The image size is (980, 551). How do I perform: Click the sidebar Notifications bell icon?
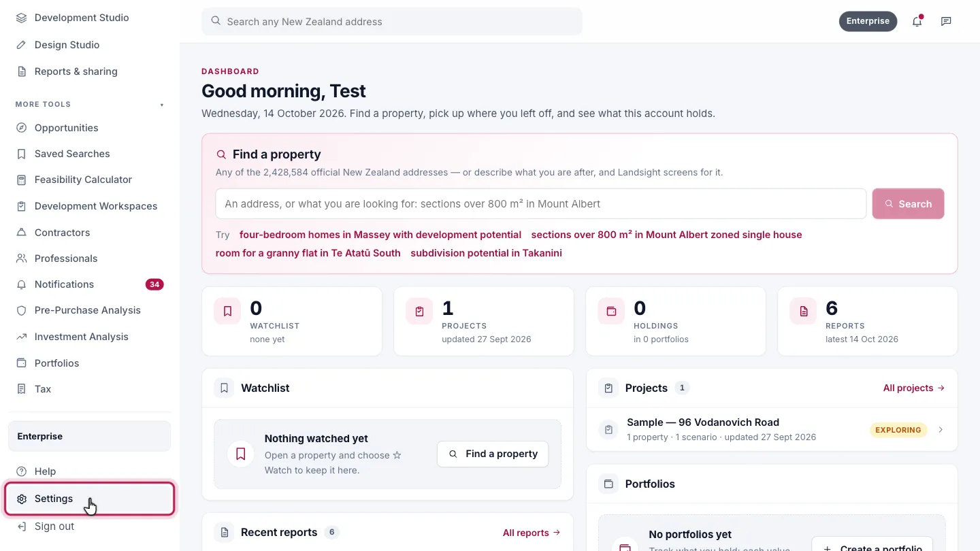[22, 284]
